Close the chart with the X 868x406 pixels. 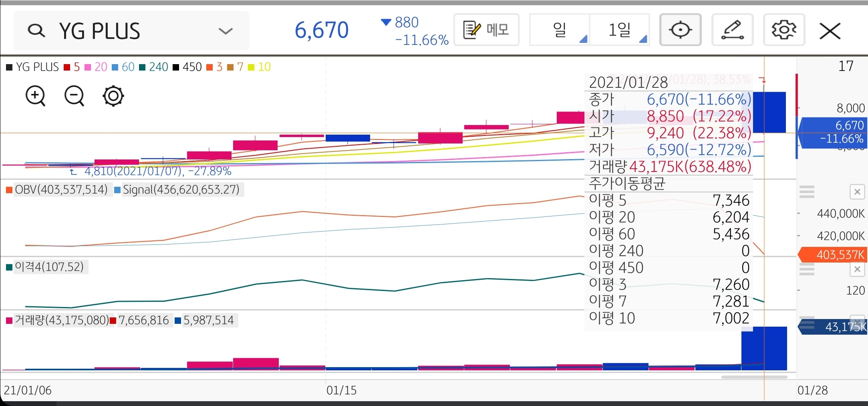pos(830,31)
